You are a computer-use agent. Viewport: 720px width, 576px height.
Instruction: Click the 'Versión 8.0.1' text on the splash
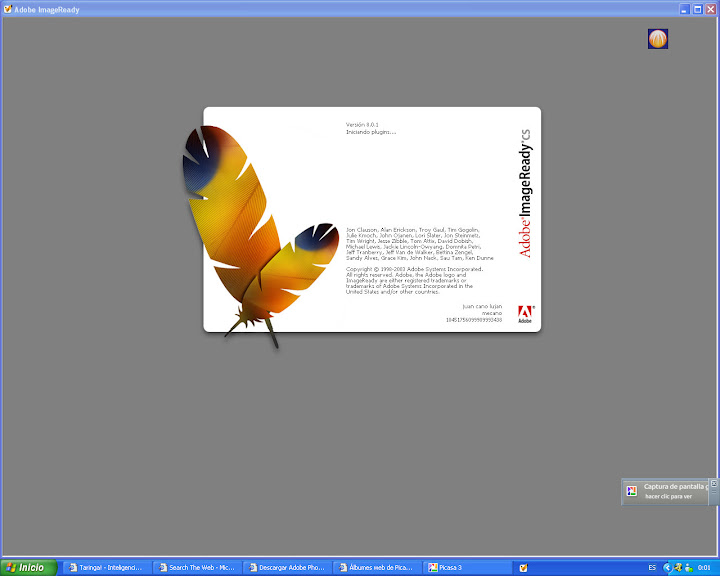[362, 124]
